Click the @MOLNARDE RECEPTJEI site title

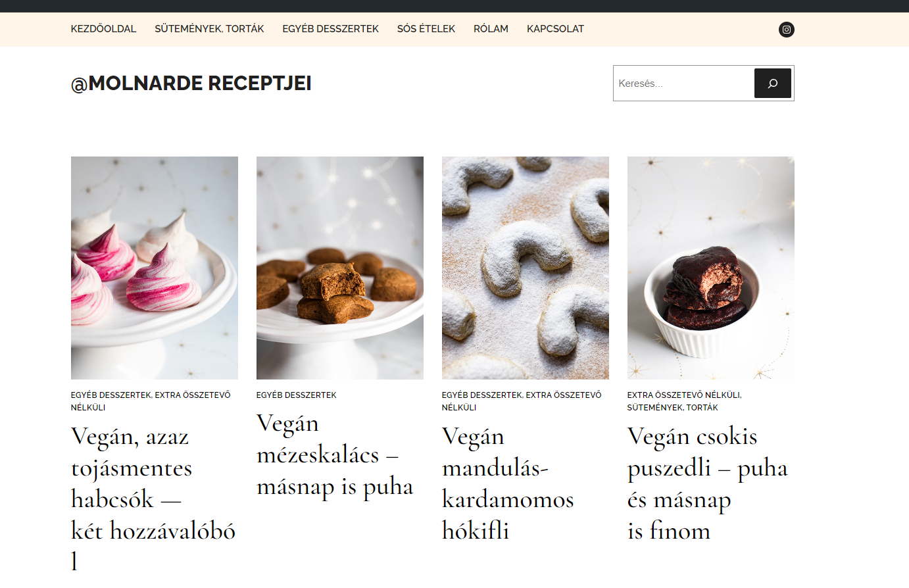[x=191, y=84]
